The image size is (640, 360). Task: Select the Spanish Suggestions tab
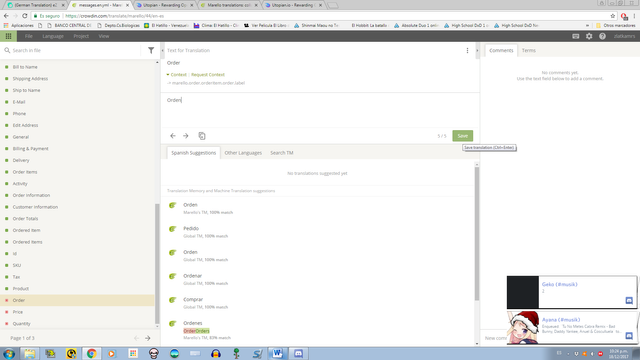coord(193,153)
